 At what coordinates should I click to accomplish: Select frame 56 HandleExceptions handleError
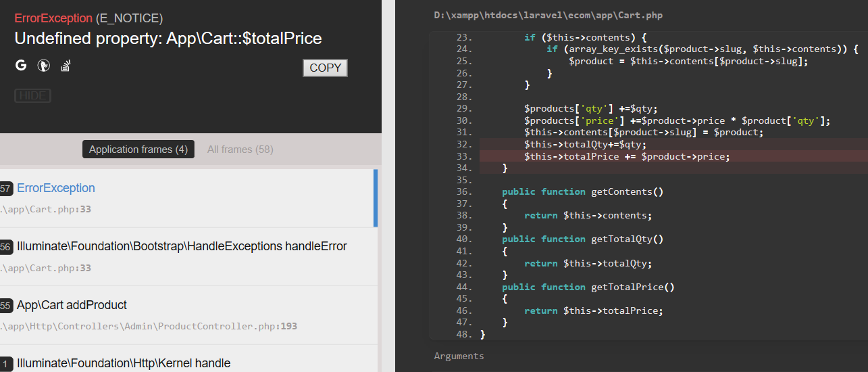coord(187,256)
